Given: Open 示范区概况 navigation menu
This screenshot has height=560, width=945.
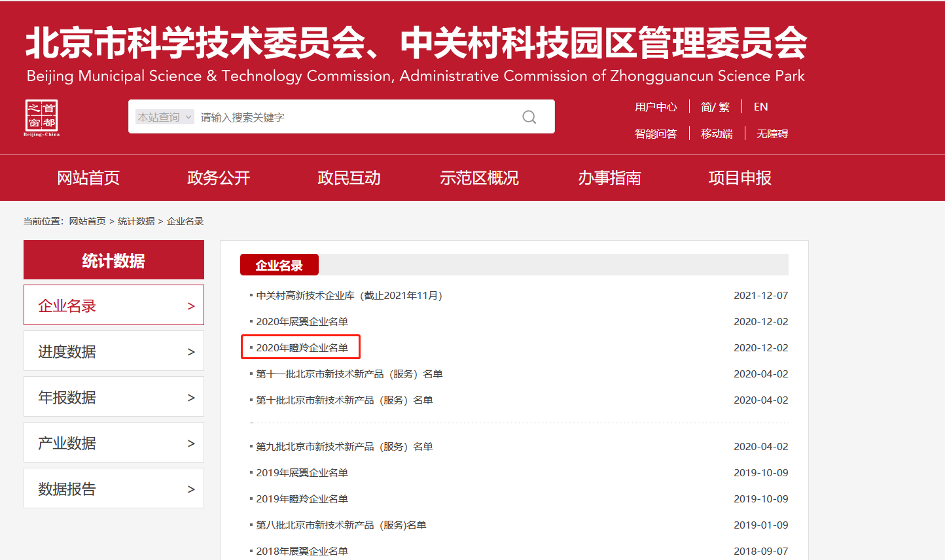Looking at the screenshot, I should 479,178.
